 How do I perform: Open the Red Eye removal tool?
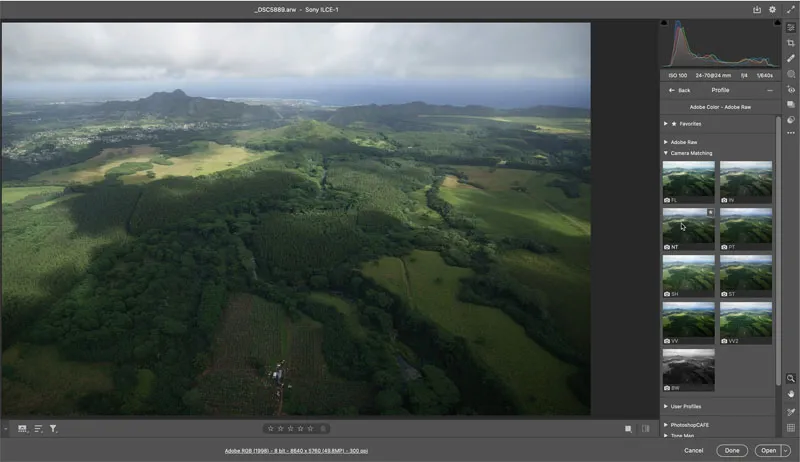(791, 89)
